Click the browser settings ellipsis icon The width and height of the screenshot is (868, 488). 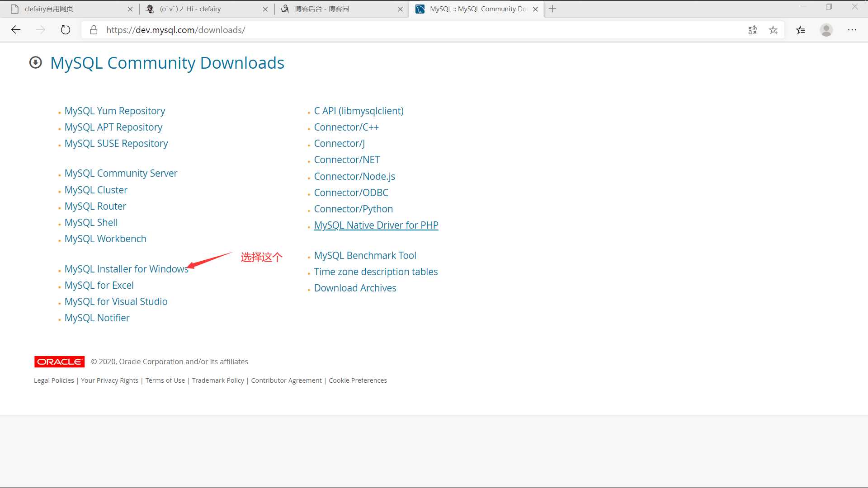[852, 30]
